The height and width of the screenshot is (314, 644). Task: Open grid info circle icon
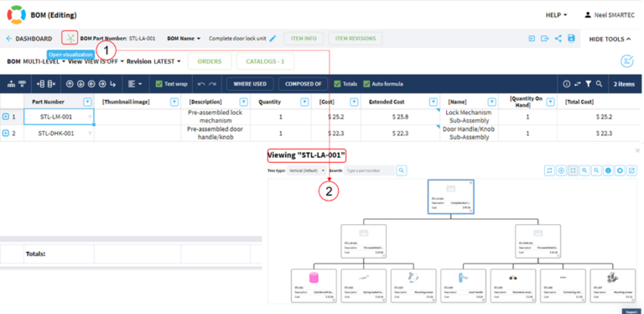point(567,84)
